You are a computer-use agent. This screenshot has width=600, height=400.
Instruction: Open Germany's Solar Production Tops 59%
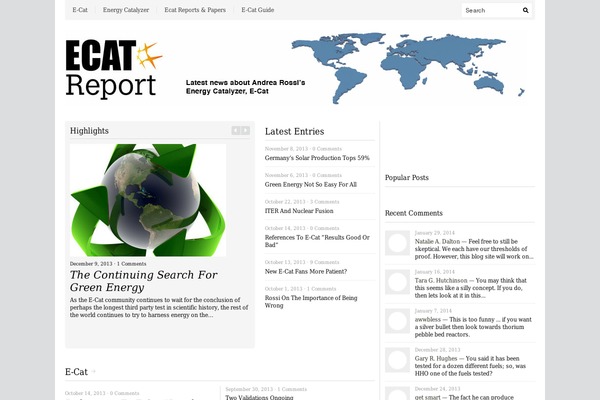coord(317,158)
